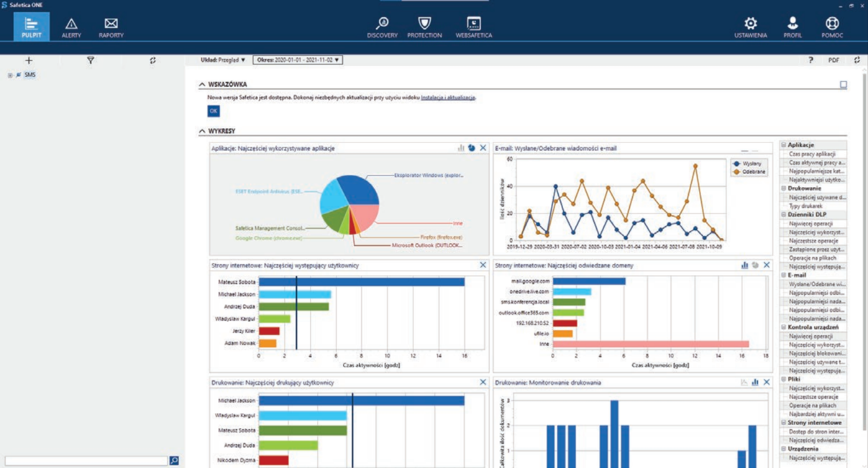Open Ustawienia settings gear
The height and width of the screenshot is (468, 868).
point(750,27)
